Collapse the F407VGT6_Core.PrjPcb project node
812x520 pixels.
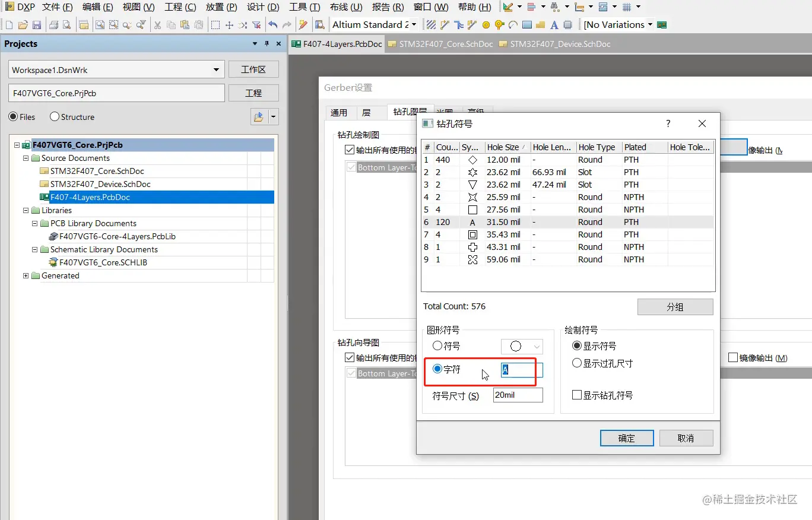click(17, 145)
